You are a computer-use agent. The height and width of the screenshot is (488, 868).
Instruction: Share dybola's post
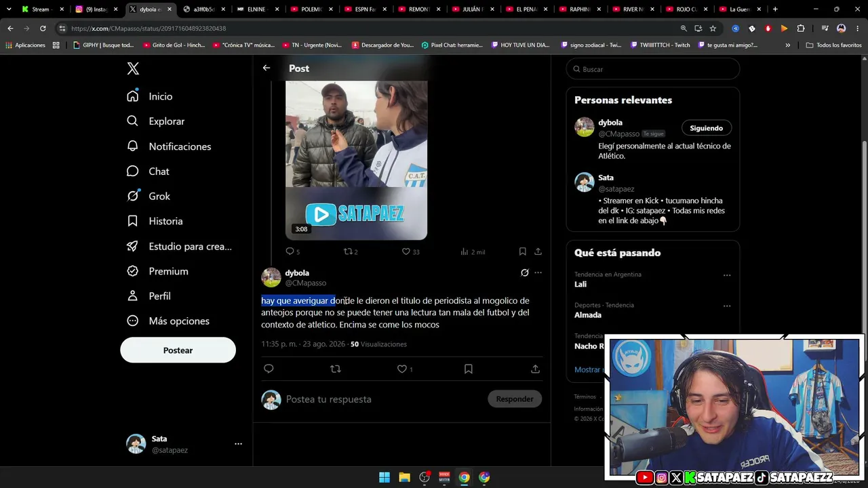pos(535,369)
